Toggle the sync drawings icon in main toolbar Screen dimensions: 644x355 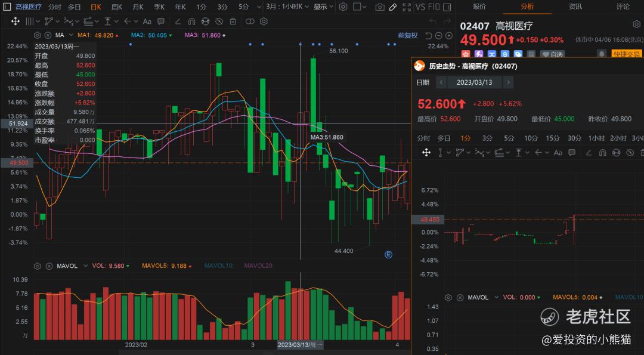(x=205, y=21)
